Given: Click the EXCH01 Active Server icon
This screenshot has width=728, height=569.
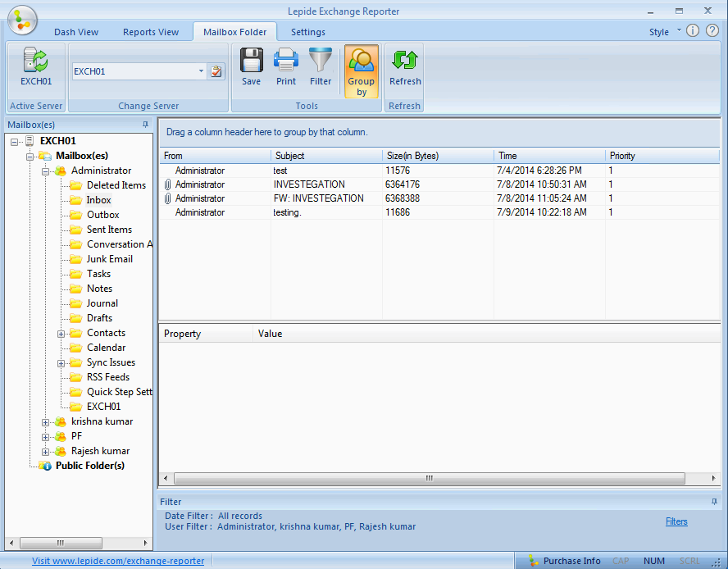Looking at the screenshot, I should pyautogui.click(x=36, y=61).
